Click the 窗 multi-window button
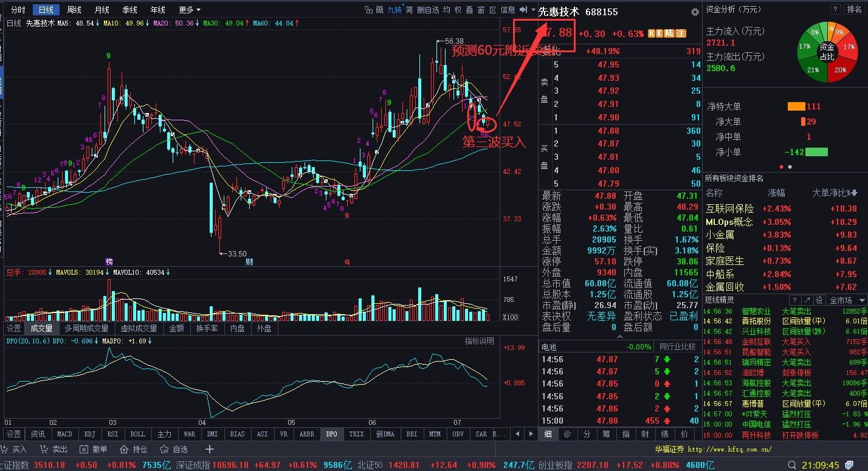 tap(481, 10)
